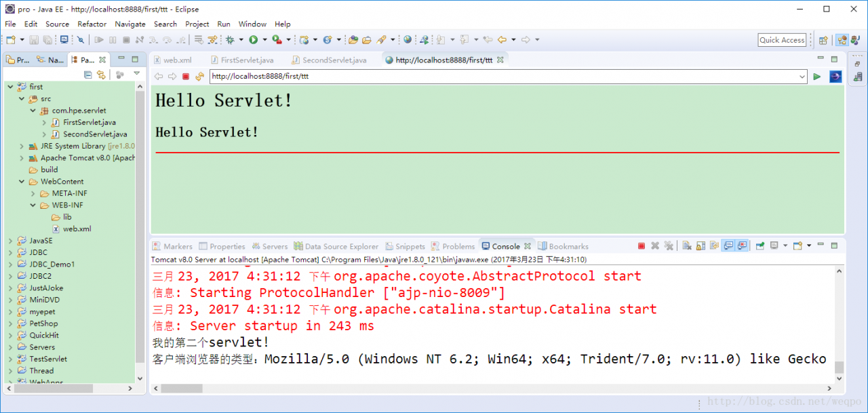Click the Search flashlight icon in toolbar

point(381,40)
